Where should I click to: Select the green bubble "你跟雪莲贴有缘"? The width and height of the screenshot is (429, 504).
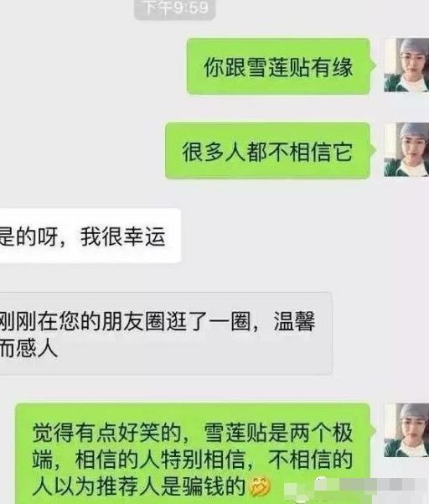pyautogui.click(x=281, y=66)
